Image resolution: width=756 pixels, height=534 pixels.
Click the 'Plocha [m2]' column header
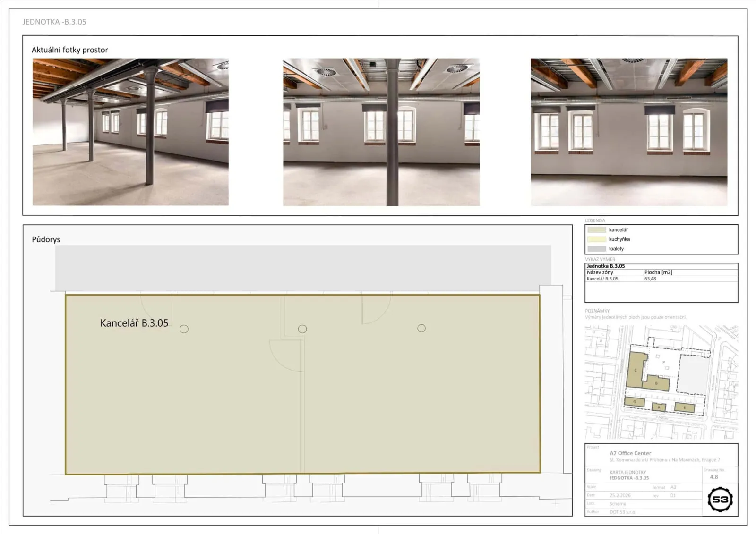(658, 272)
